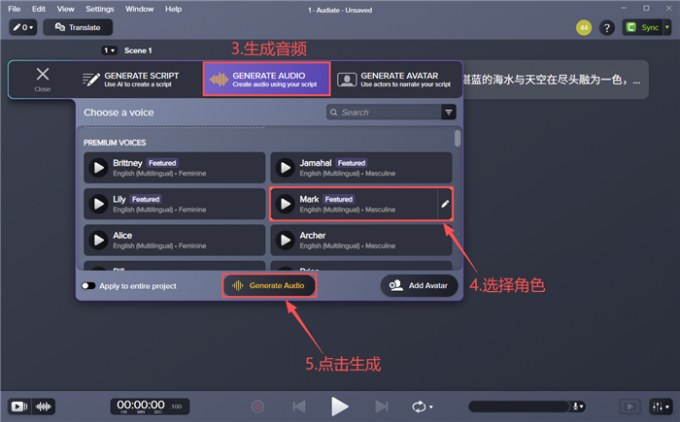
Task: Click the preview screen icon bottom right
Action: pos(630,406)
